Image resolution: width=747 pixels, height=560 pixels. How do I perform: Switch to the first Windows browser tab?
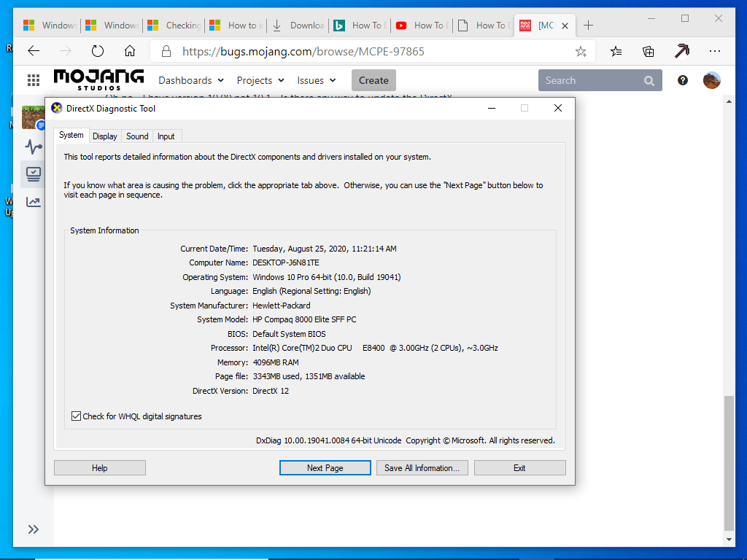tap(50, 26)
